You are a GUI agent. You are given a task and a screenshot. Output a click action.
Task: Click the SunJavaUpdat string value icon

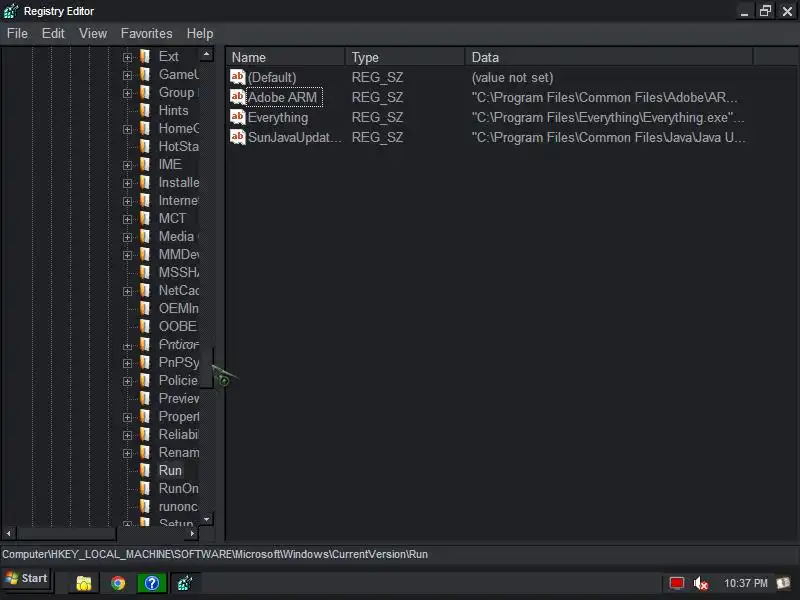pyautogui.click(x=238, y=137)
